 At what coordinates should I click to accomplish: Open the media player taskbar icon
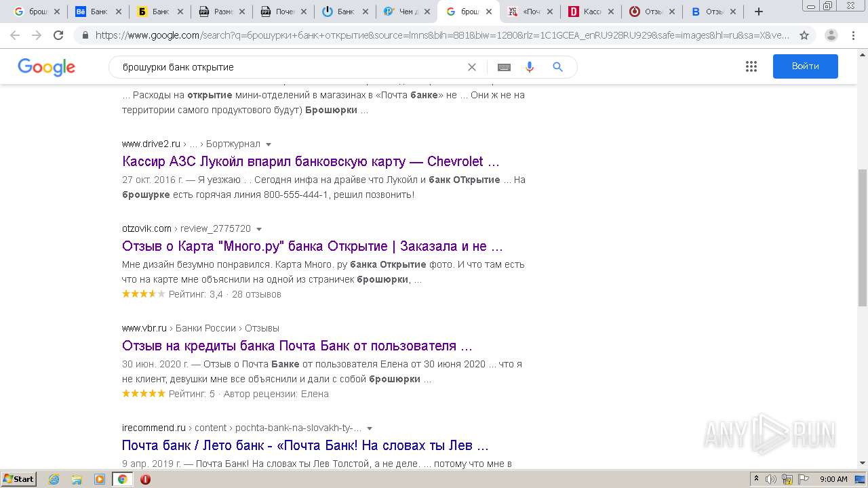(100, 479)
